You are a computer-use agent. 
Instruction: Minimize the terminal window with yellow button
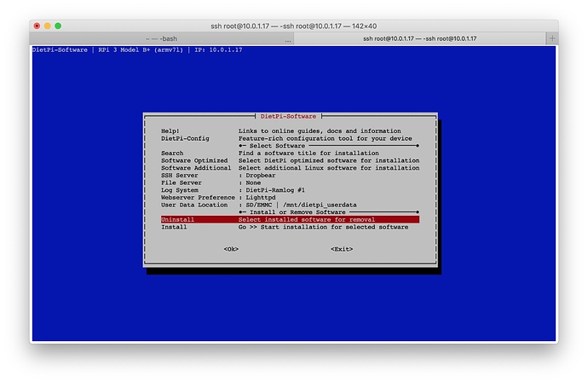[x=47, y=26]
